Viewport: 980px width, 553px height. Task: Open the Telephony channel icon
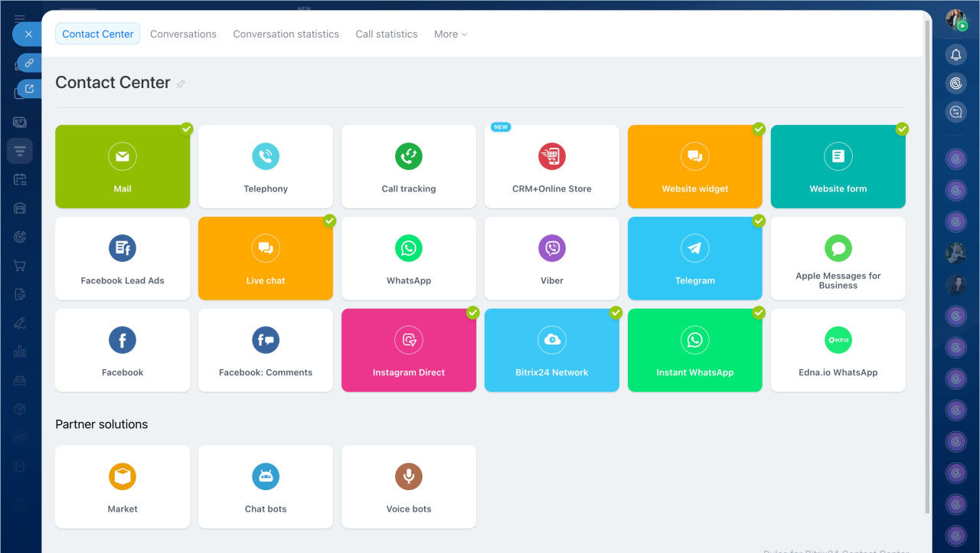266,156
